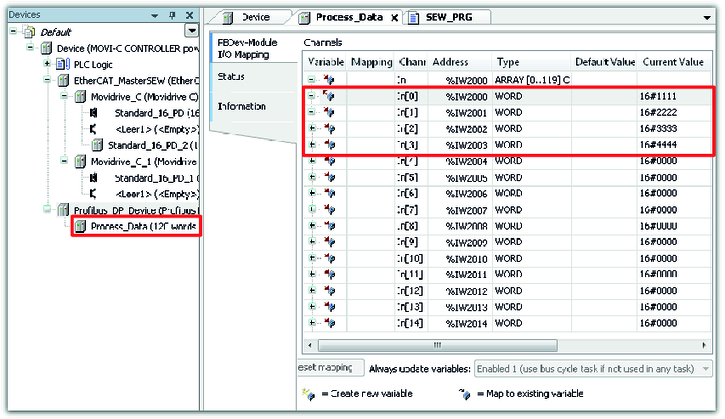Click the Profibus_DP_Device node icon
725x419 pixels.
coord(64,209)
